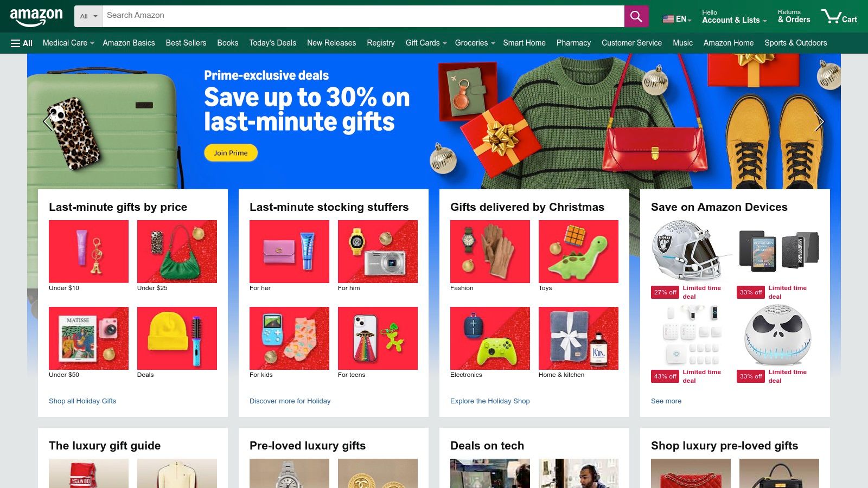868x488 pixels.
Task: Follow the Explore the Holiday Shop link
Action: click(x=490, y=401)
